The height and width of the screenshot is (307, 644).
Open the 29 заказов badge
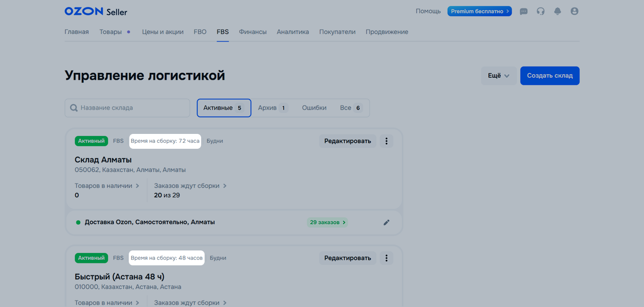(327, 223)
